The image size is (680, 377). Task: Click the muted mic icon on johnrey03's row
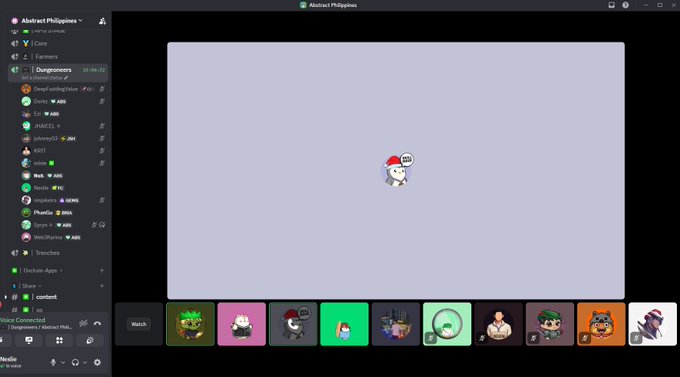point(101,138)
